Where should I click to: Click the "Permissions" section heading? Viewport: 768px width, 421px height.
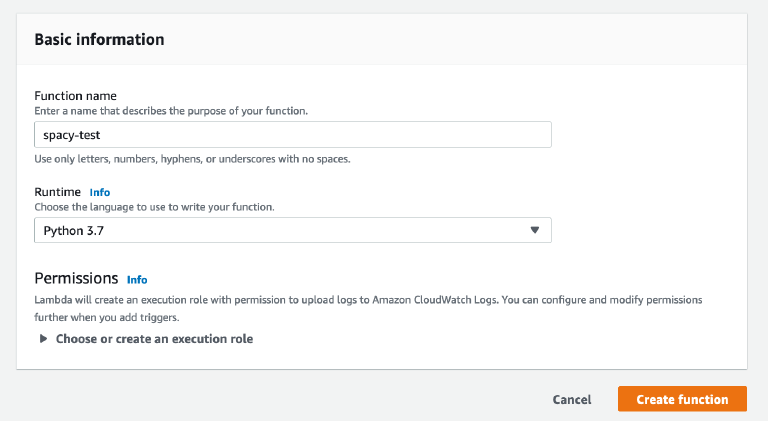point(76,279)
